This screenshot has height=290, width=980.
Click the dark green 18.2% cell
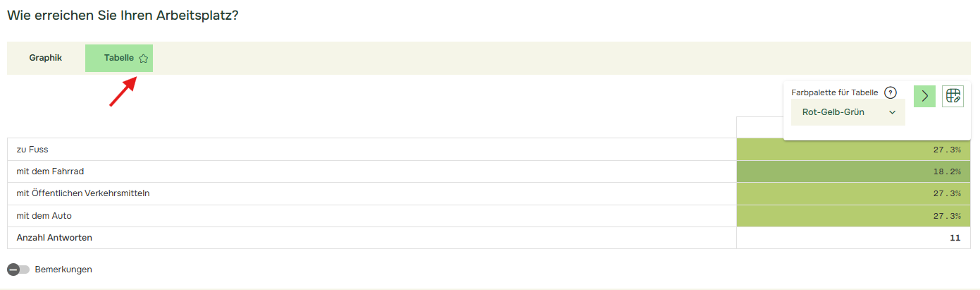point(854,171)
